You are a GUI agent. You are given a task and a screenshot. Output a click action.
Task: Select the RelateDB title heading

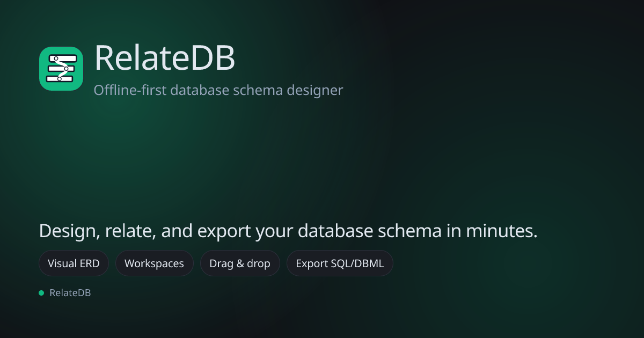165,59
